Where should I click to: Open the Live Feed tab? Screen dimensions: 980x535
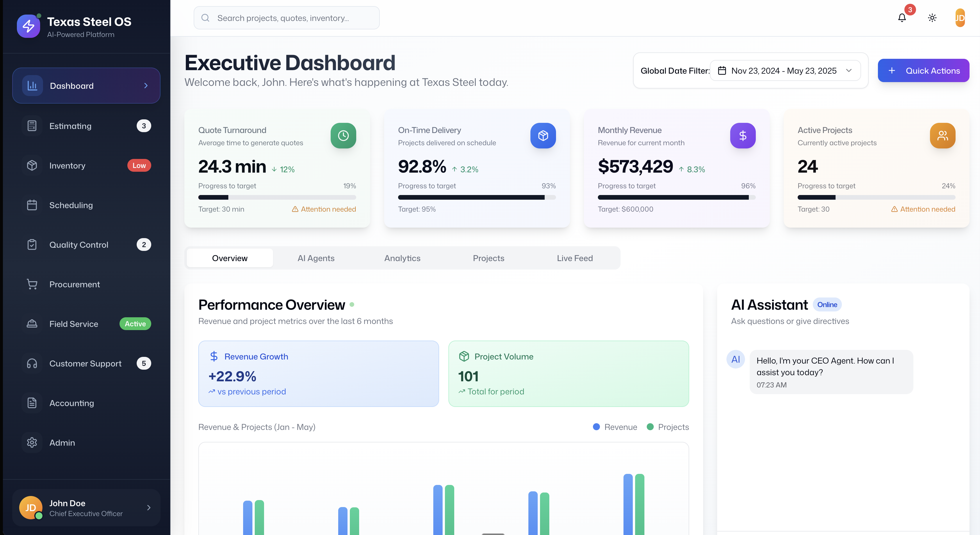(x=574, y=258)
